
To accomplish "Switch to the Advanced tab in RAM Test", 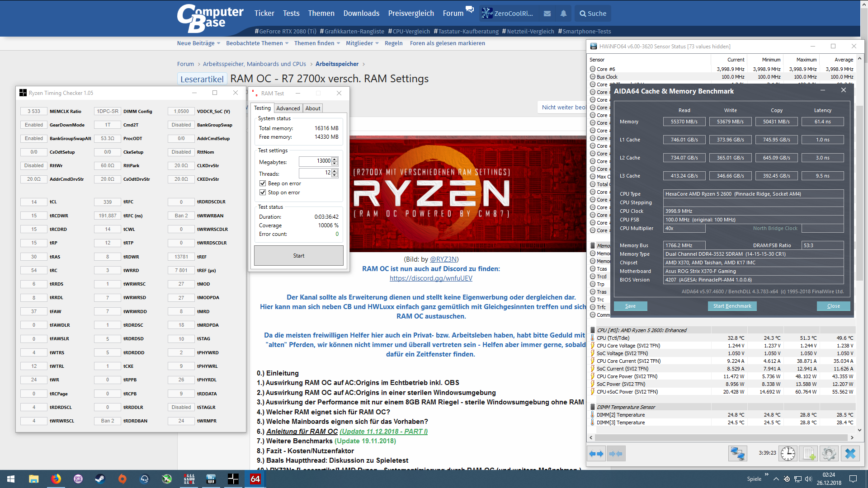I will click(x=288, y=108).
